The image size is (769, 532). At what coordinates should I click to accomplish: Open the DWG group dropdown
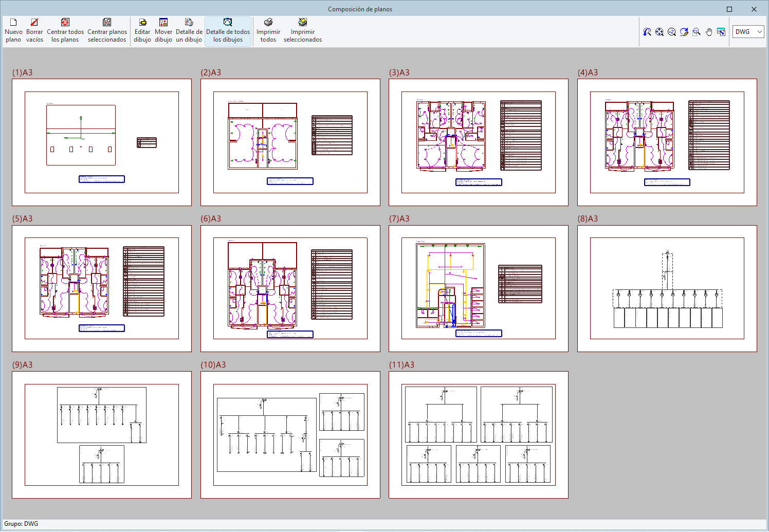click(x=748, y=32)
